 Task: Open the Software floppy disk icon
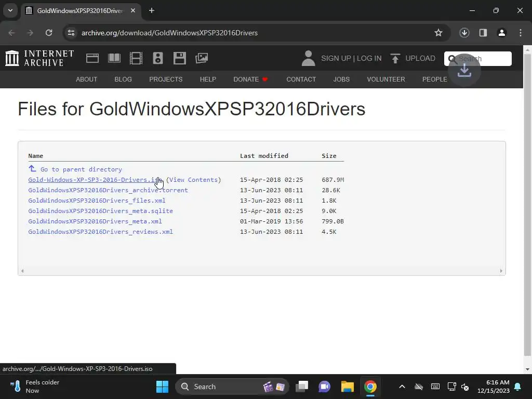179,58
